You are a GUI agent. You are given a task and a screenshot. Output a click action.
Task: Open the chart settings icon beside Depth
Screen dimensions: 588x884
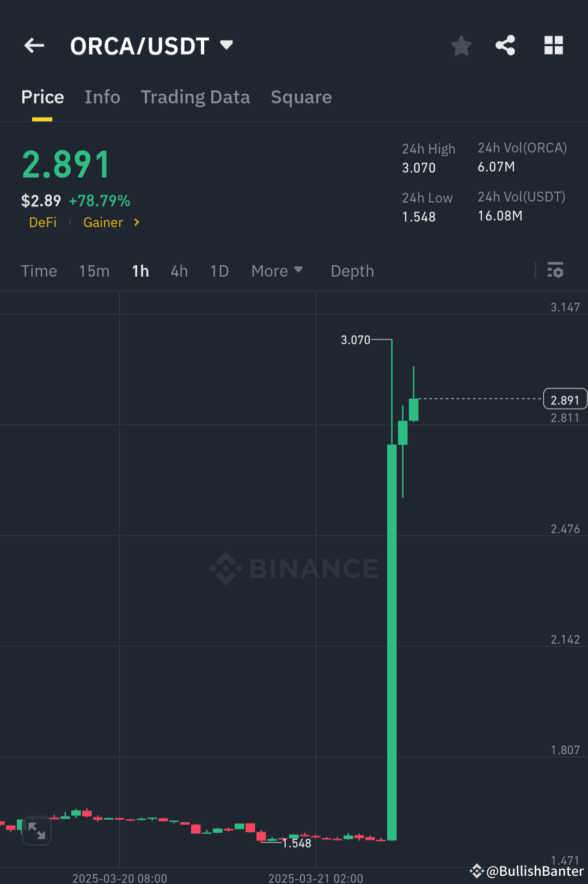tap(555, 271)
